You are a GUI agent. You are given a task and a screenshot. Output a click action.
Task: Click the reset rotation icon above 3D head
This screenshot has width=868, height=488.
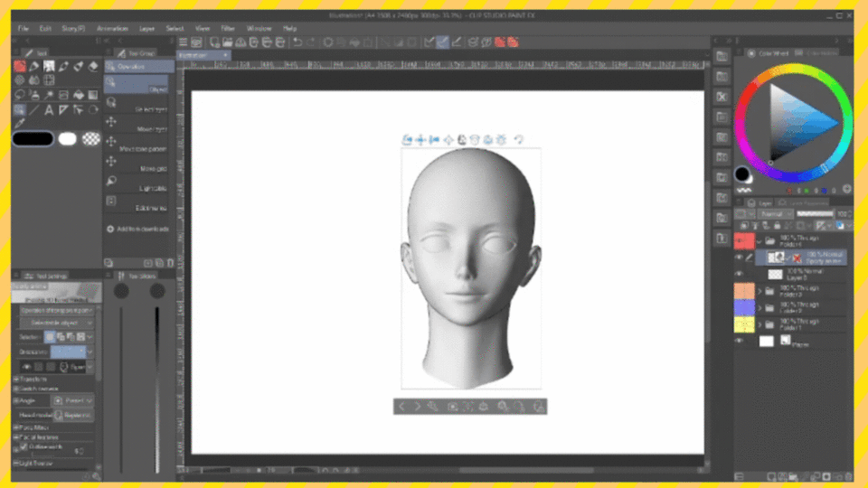(519, 139)
